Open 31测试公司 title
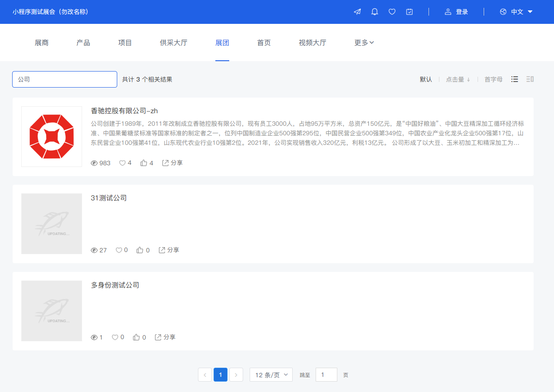Viewport: 554px width, 392px height. point(109,198)
